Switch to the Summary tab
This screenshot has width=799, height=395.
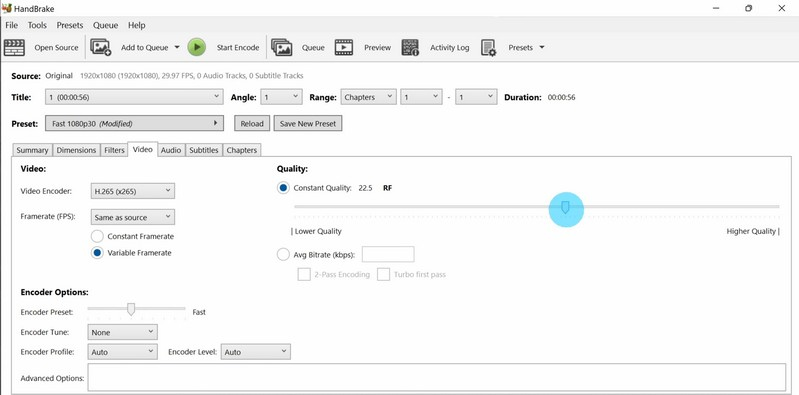pyautogui.click(x=32, y=150)
